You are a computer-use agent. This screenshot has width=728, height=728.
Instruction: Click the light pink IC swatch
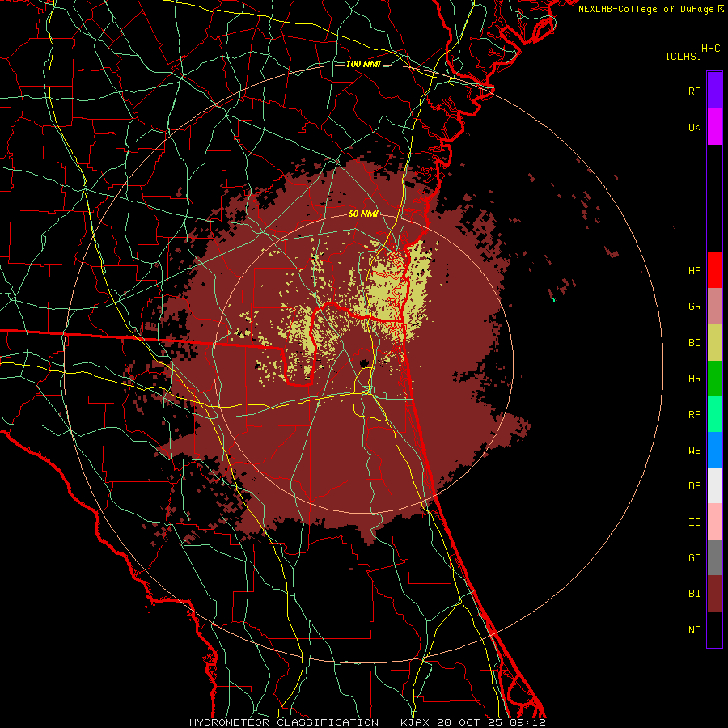714,522
